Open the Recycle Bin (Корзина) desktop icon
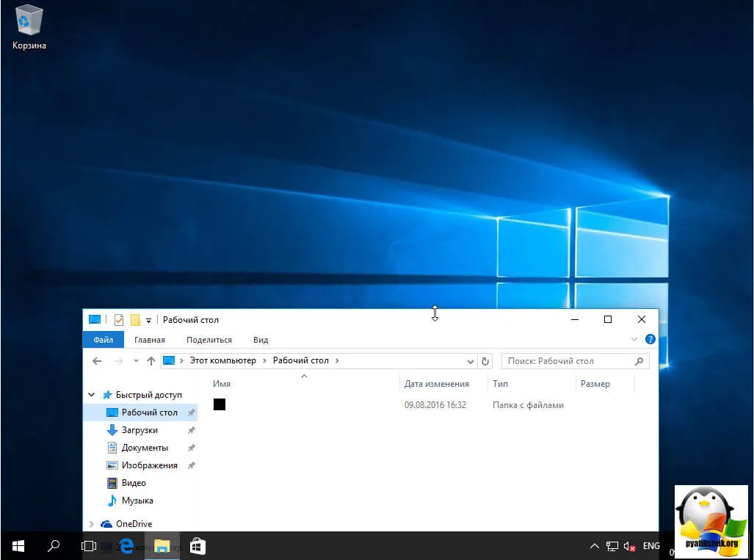The image size is (754, 560). point(29,27)
